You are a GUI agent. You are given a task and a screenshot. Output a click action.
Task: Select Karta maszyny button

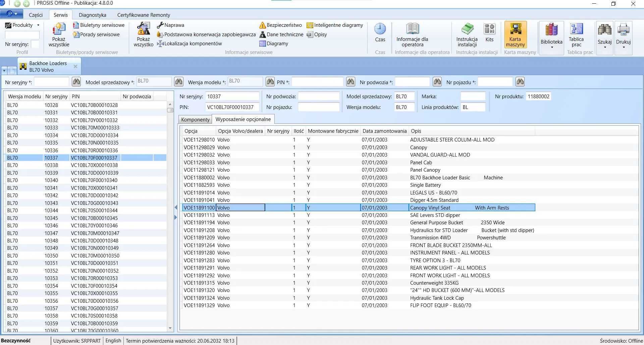[x=515, y=35]
